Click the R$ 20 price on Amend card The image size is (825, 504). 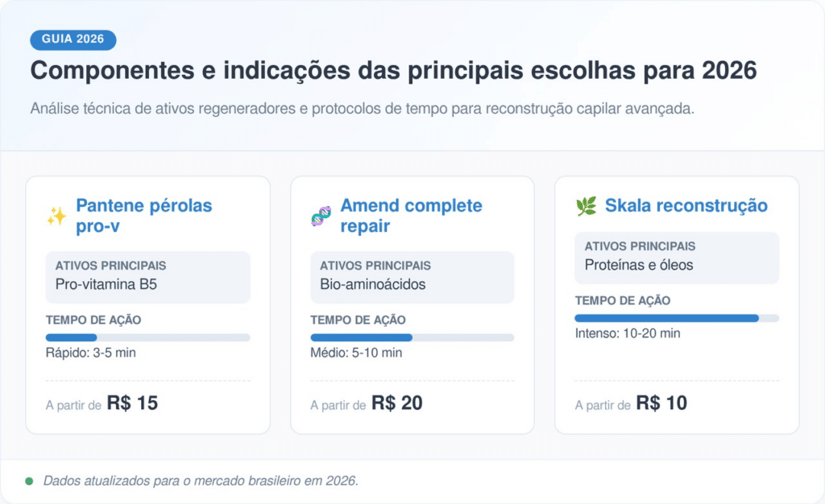[x=396, y=403]
